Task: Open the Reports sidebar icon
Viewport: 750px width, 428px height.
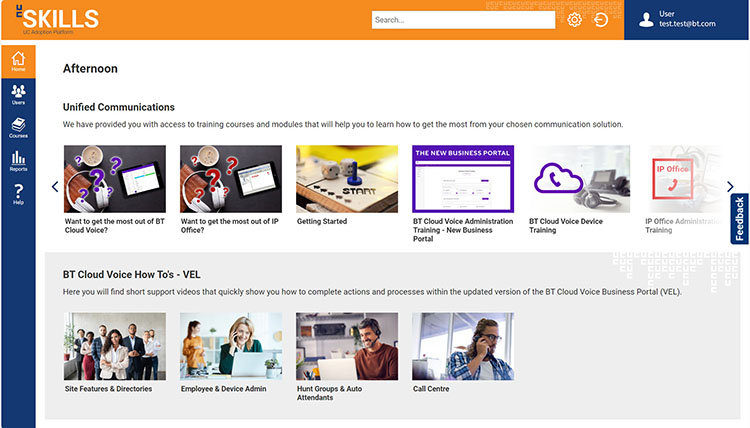Action: coord(18,161)
